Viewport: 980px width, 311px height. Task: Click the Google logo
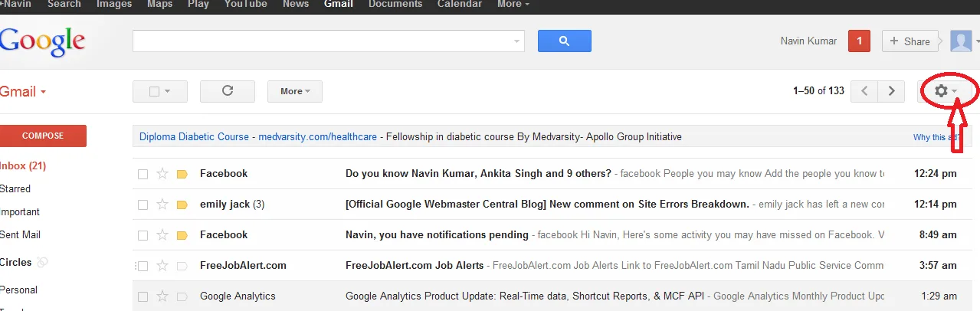[42, 42]
